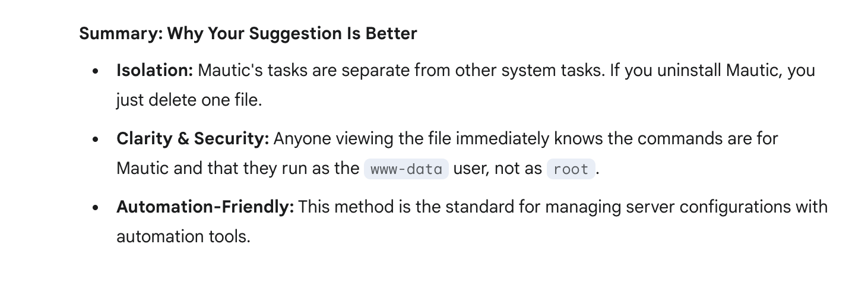Click the text "just delete one file."
Image resolution: width=868 pixels, height=285 pixels.
click(x=189, y=100)
